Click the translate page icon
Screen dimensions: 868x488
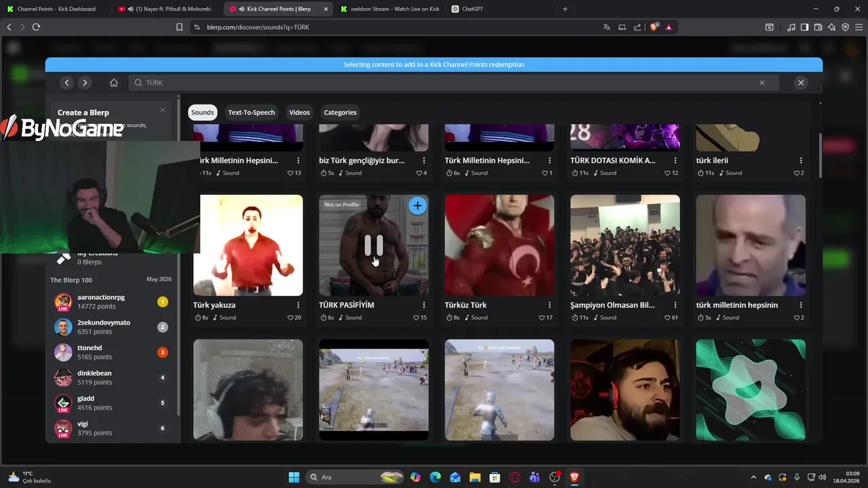pyautogui.click(x=607, y=27)
